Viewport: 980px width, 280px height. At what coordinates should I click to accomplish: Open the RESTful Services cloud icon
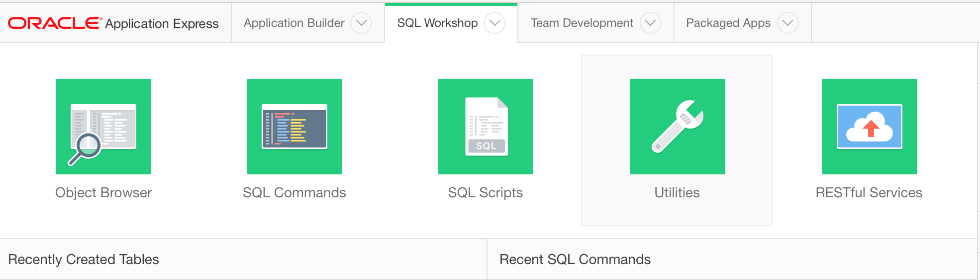coord(870,127)
